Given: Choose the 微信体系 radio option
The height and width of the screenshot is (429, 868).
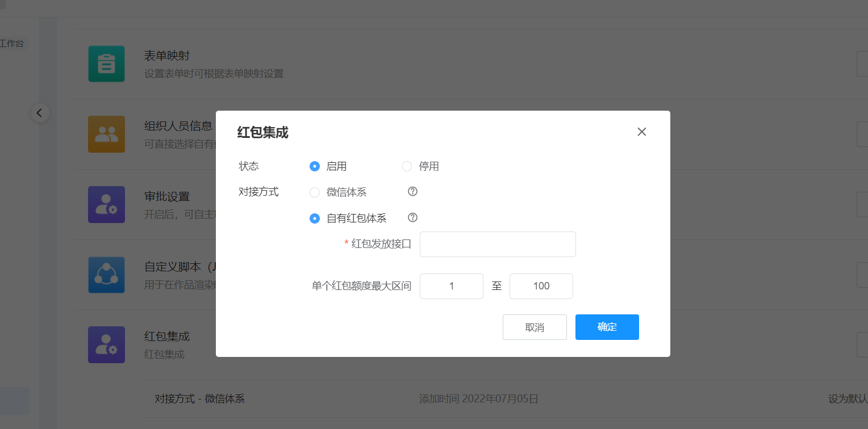Looking at the screenshot, I should point(315,192).
